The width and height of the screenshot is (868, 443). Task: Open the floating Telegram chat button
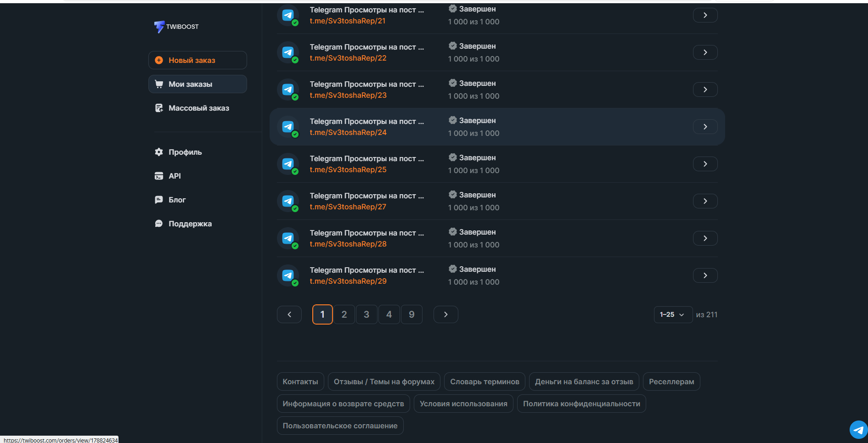[x=858, y=430]
